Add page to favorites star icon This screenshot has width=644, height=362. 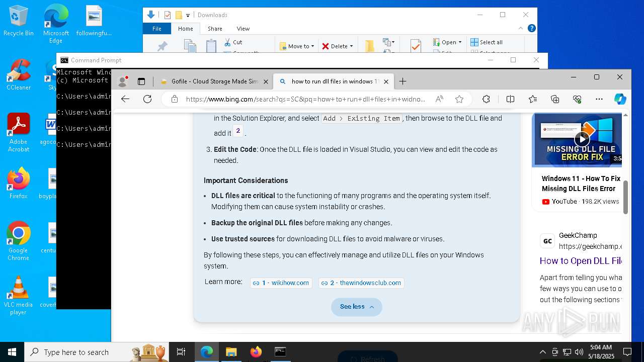(459, 99)
